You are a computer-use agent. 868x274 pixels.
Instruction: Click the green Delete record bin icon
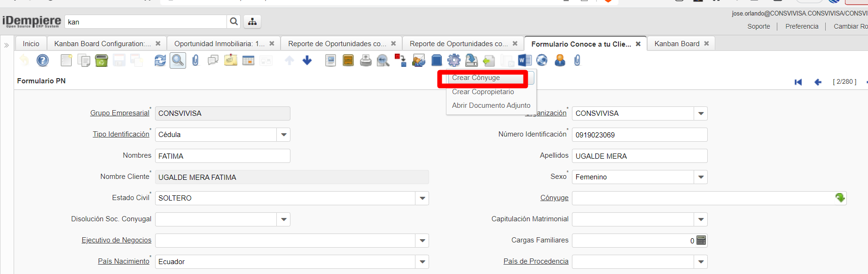(x=102, y=60)
